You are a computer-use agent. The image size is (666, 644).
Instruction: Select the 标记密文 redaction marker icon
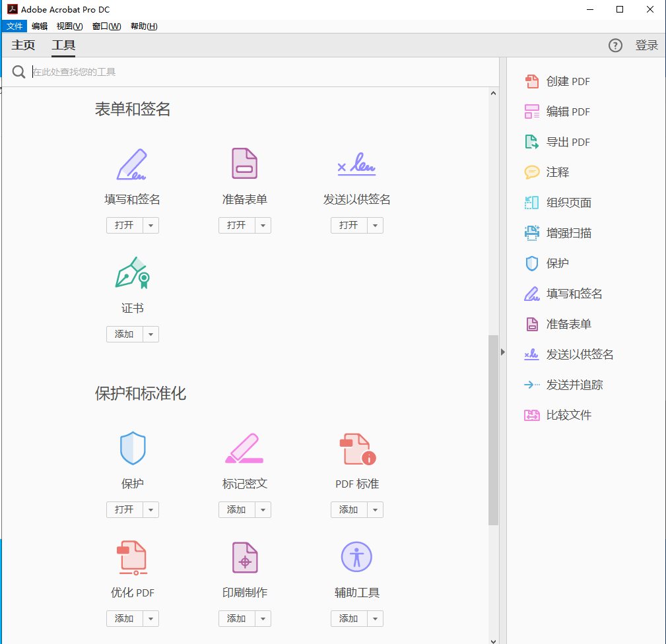(x=244, y=448)
